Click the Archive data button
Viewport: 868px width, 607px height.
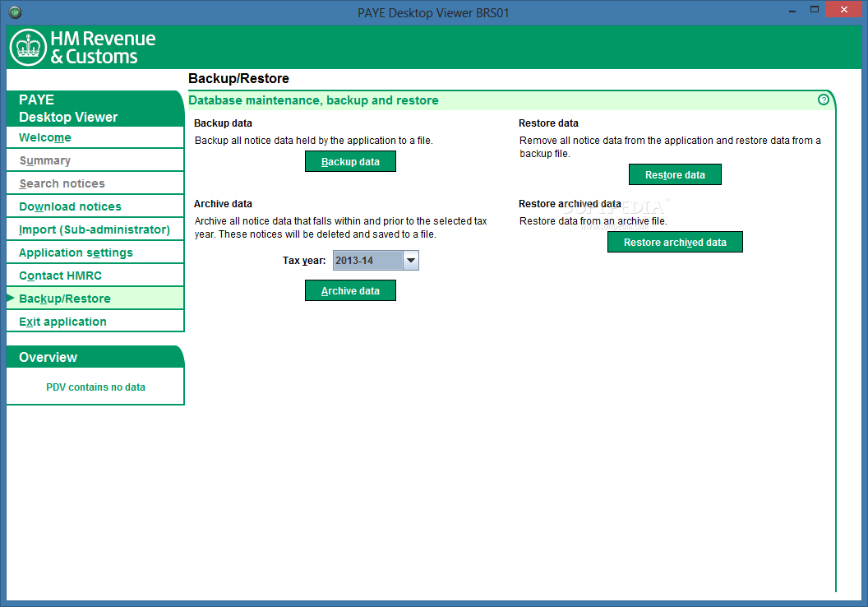coord(350,291)
